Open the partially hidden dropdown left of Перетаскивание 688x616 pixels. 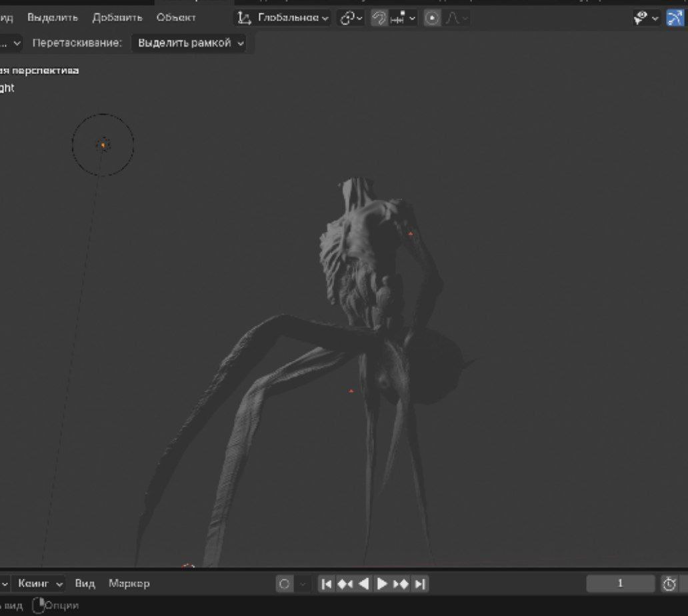(x=11, y=43)
